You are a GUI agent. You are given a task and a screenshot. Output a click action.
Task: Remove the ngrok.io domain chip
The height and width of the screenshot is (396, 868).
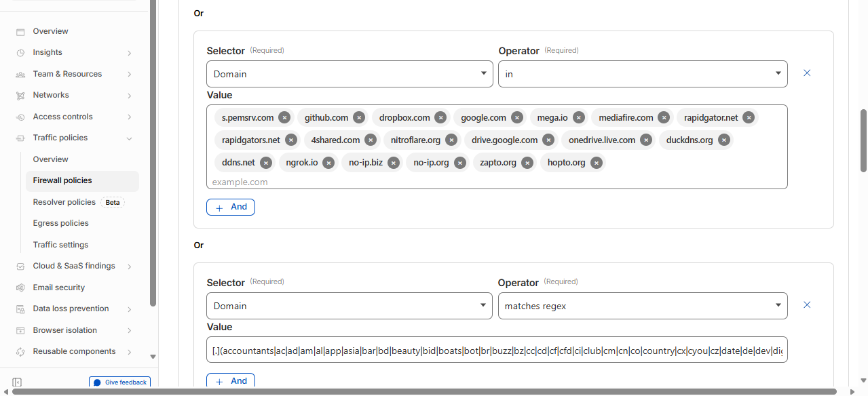tap(328, 163)
